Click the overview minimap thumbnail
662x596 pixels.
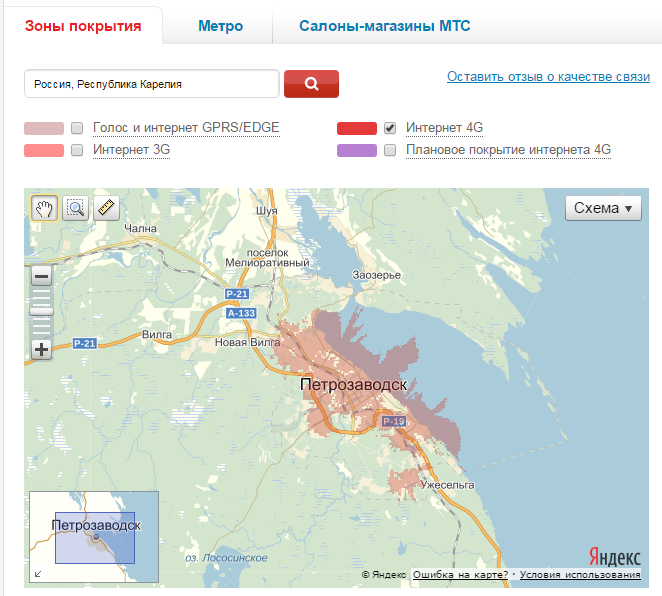(94, 537)
